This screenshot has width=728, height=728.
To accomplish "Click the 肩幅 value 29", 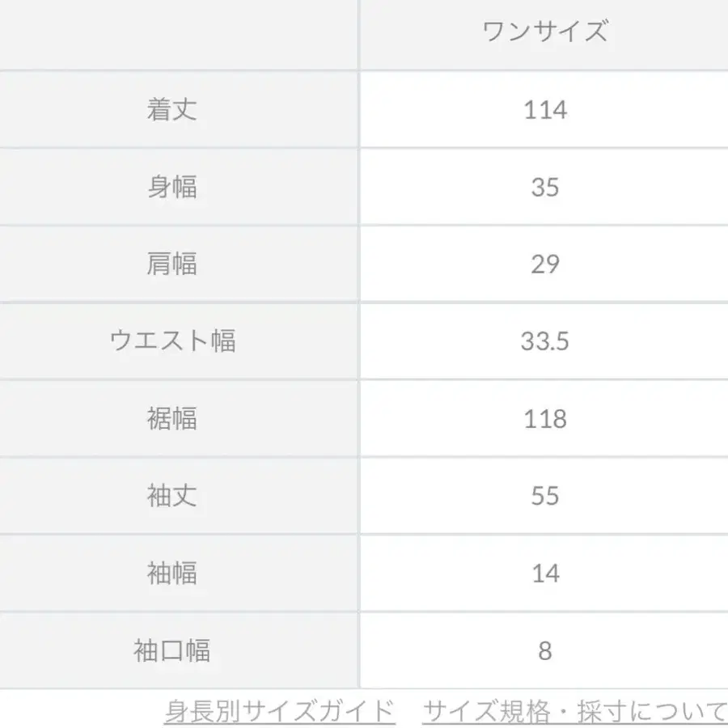I will [544, 264].
